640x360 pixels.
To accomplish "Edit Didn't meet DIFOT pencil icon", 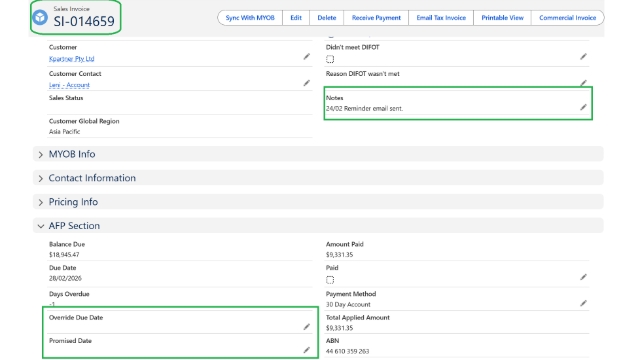I will pos(583,57).
